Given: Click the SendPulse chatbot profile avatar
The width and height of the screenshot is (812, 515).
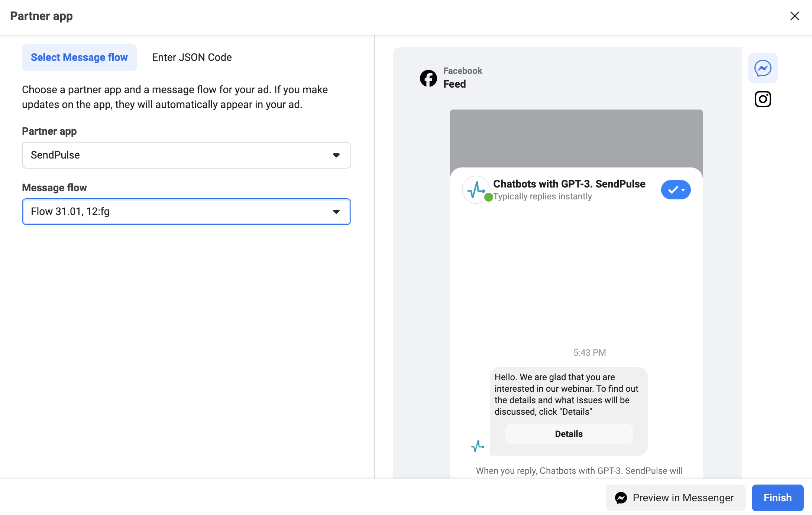Looking at the screenshot, I should coord(476,189).
